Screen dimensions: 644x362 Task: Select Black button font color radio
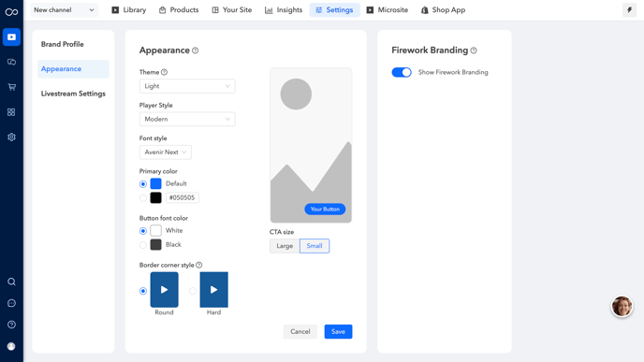pos(143,245)
